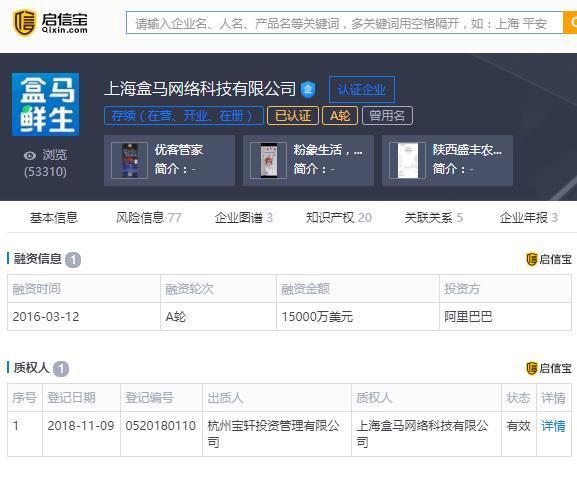Click the 已认证 tag
This screenshot has height=477, width=577.
(x=293, y=116)
